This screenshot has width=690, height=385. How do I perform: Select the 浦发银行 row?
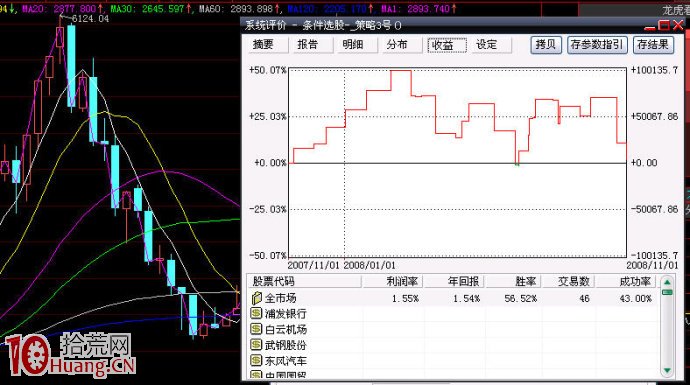tap(453, 314)
